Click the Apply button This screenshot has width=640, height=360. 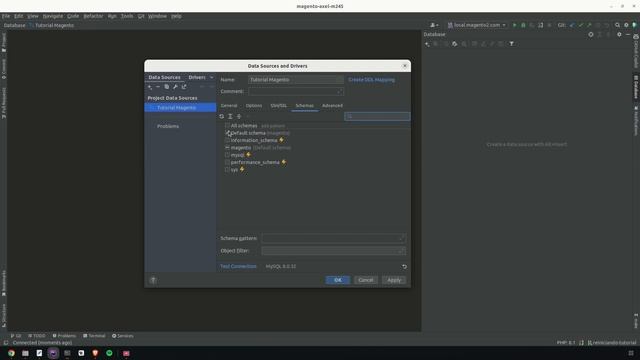tap(394, 280)
